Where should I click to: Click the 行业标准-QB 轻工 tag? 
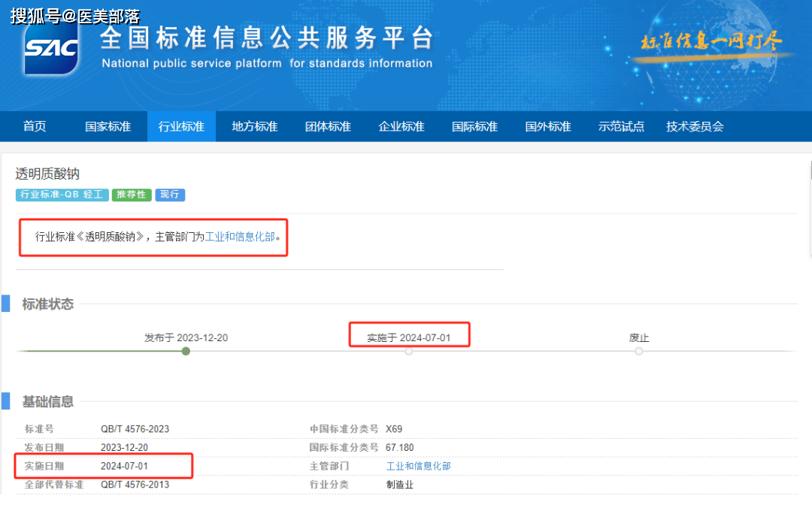(61, 195)
